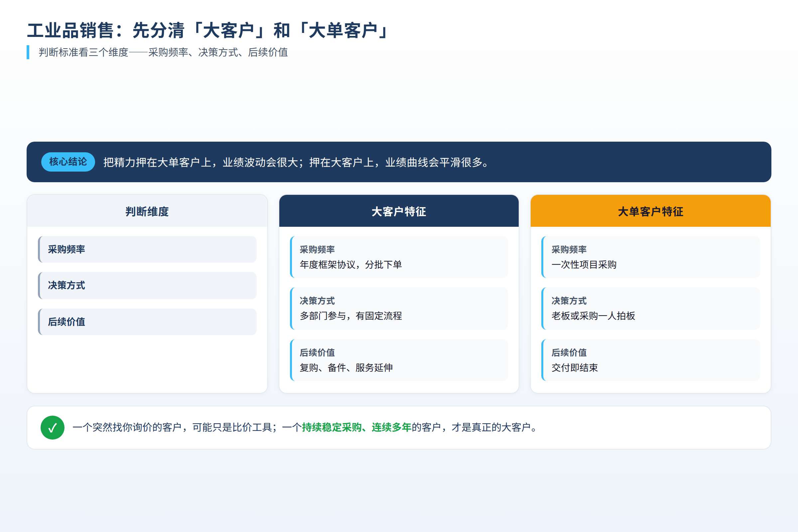The image size is (798, 532).
Task: Click the green checkmark icon
Action: [53, 428]
